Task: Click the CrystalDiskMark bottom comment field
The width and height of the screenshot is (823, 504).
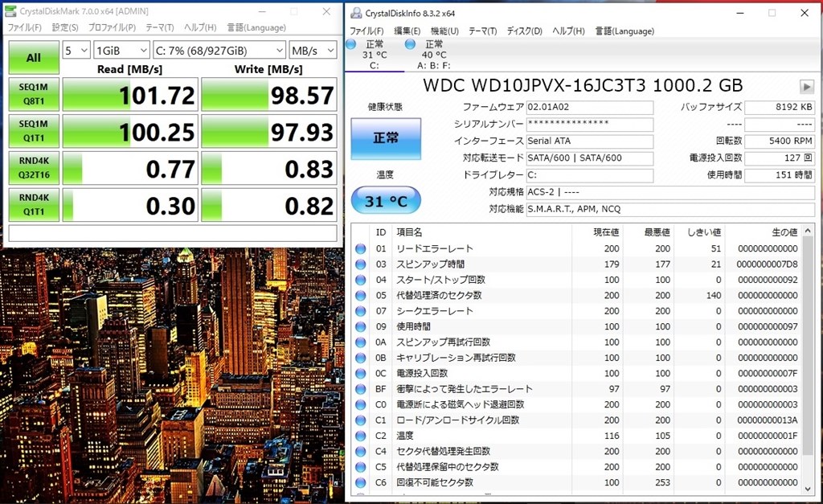Action: 173,233
